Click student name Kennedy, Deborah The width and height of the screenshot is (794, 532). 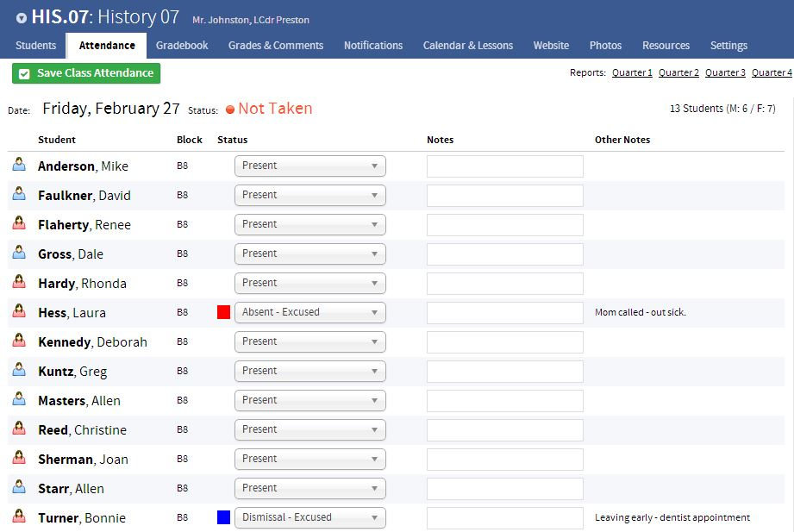(x=92, y=342)
